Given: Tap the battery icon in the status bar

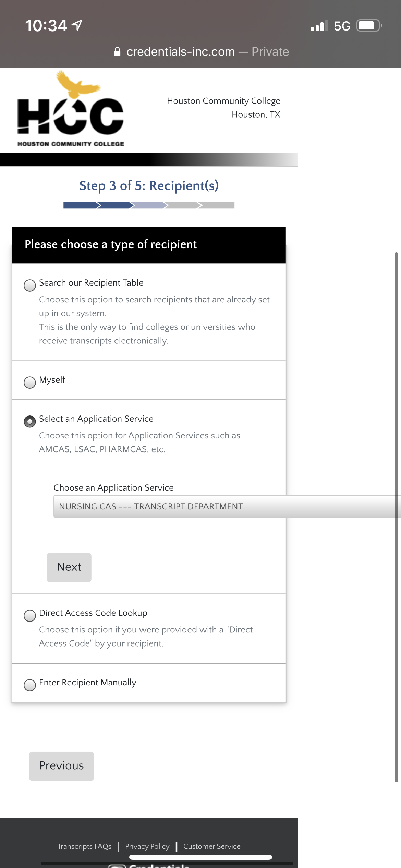Looking at the screenshot, I should tap(369, 26).
